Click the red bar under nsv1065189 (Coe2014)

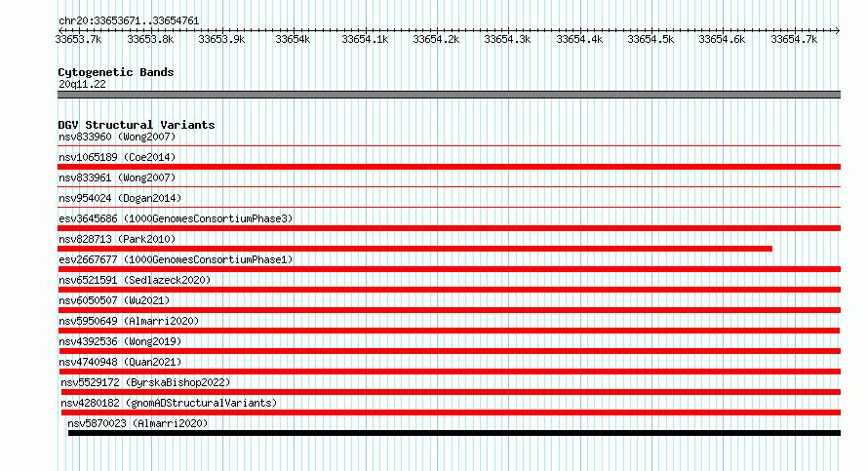[x=449, y=167]
